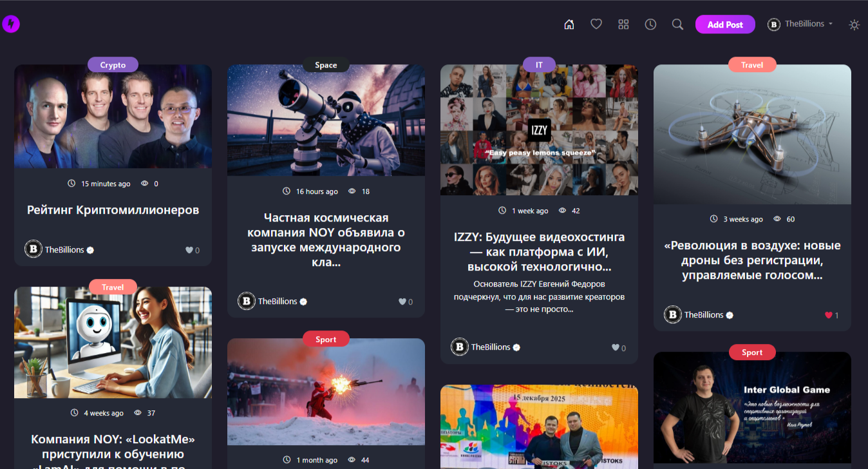Open the telescope panda image

pos(326,120)
